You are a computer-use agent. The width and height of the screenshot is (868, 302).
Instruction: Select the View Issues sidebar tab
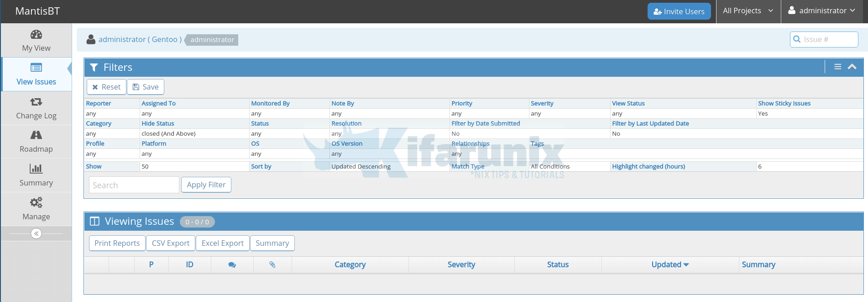point(36,74)
